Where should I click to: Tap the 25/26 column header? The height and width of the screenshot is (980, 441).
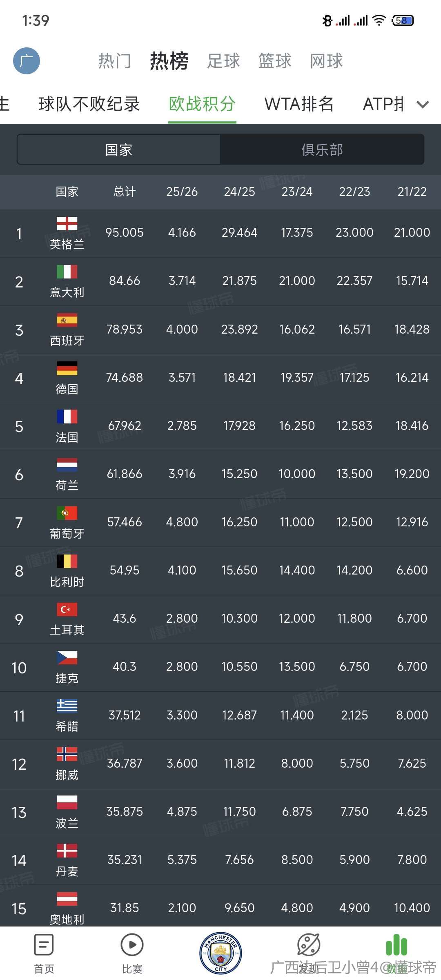[x=182, y=192]
